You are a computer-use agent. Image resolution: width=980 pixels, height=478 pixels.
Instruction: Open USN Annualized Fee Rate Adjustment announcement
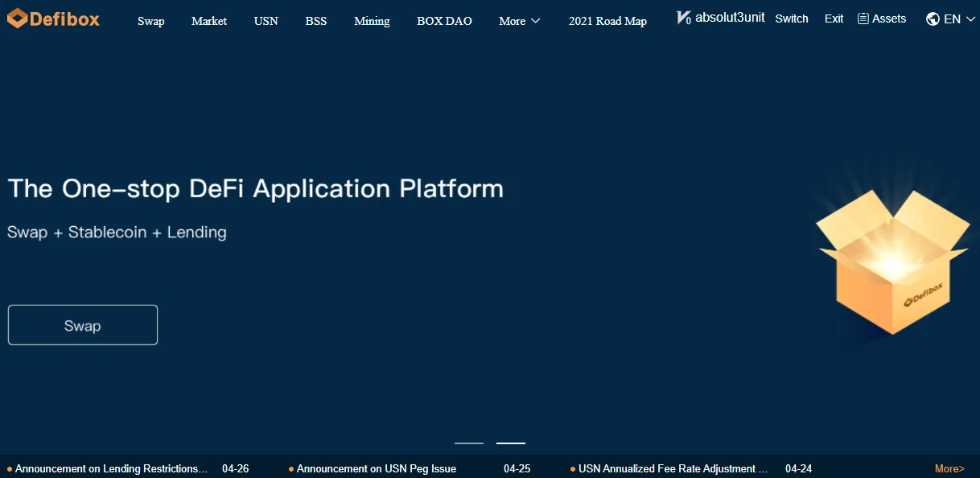coord(673,468)
